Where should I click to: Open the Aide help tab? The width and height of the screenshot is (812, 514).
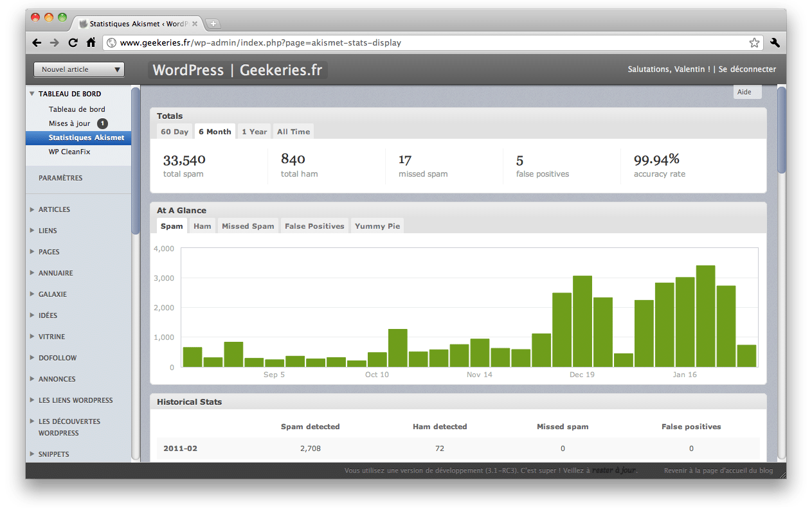pos(747,92)
